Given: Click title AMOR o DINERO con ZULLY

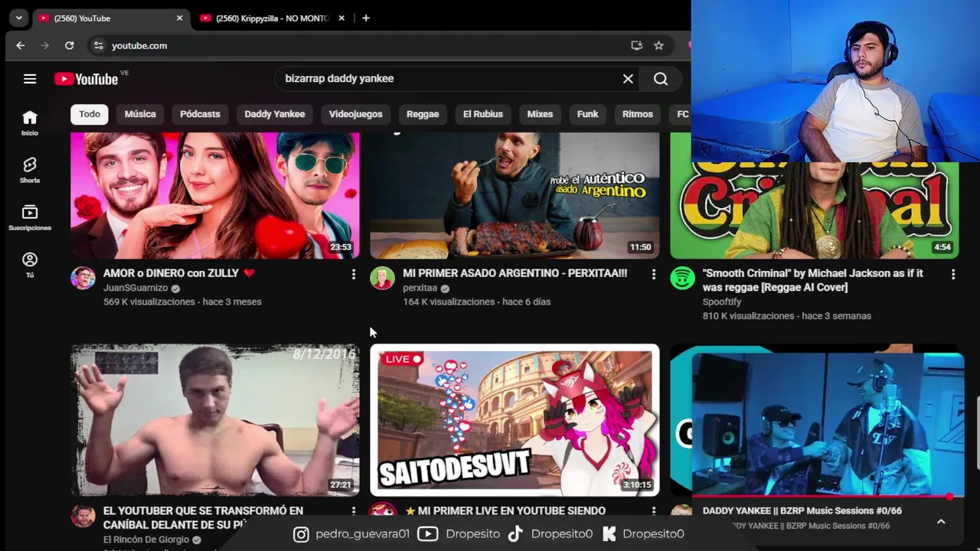Looking at the screenshot, I should 178,273.
